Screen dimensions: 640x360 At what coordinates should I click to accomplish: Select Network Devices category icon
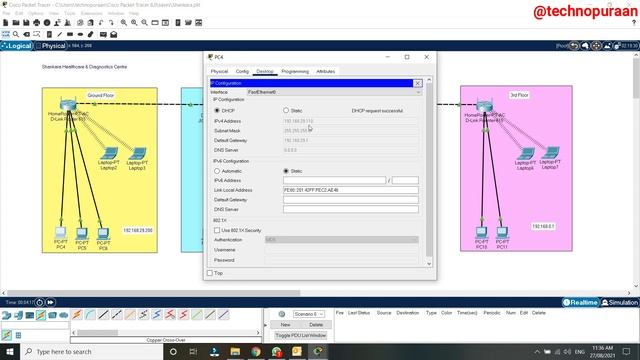[7, 315]
